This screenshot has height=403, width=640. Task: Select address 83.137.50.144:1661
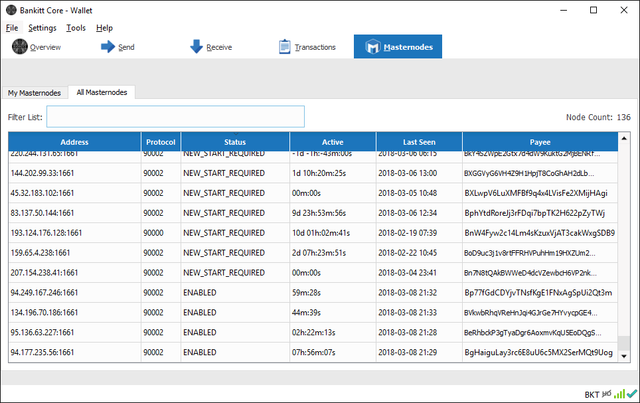42,213
